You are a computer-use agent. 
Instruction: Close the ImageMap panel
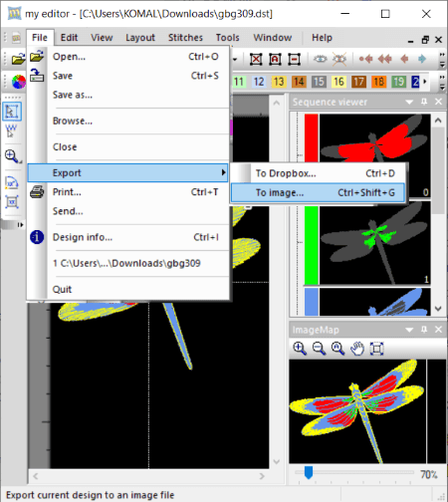pos(438,330)
